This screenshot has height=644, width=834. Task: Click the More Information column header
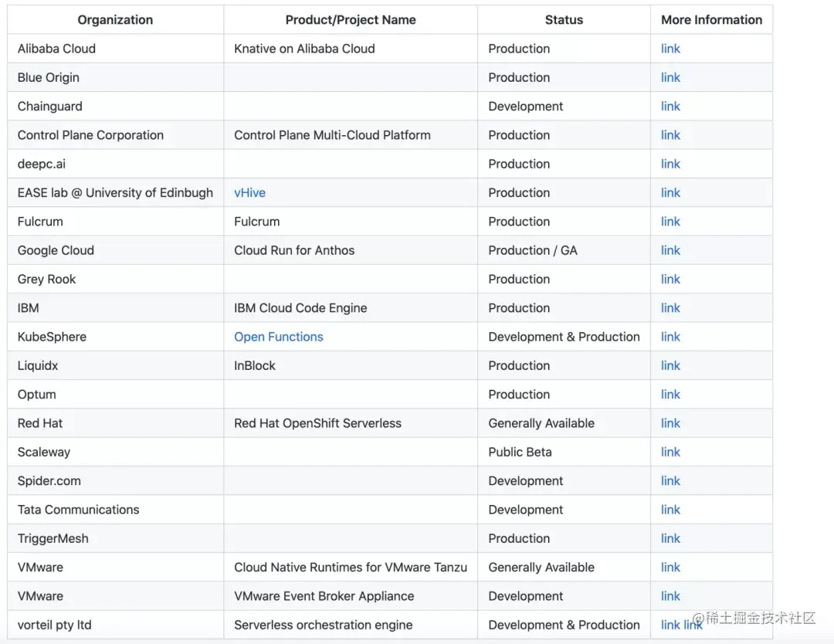(x=712, y=20)
